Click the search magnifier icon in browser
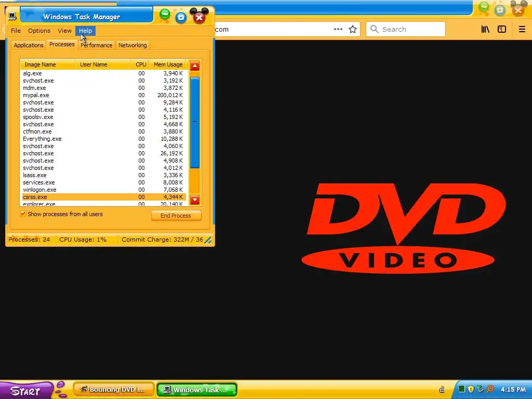 pos(374,29)
